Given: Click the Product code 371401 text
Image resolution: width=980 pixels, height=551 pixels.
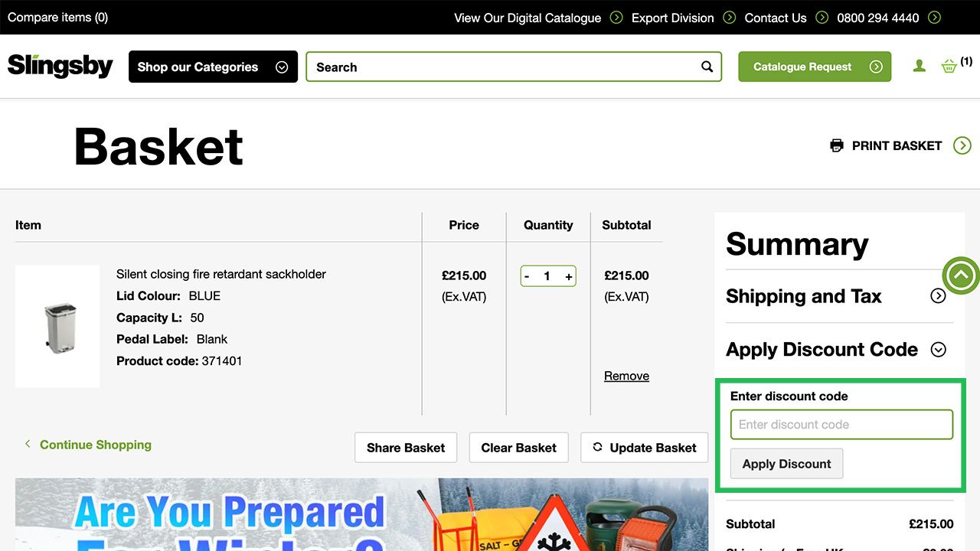Looking at the screenshot, I should 179,360.
